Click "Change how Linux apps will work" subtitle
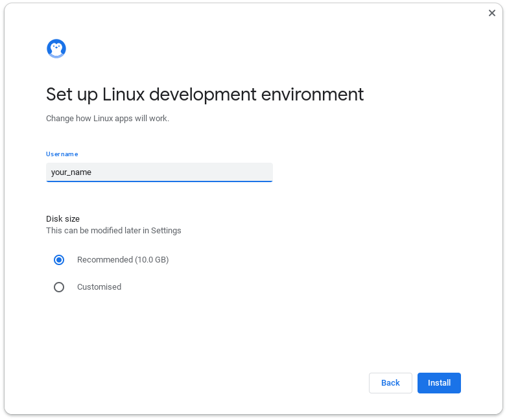Viewport: 507px width, 420px height. (108, 119)
